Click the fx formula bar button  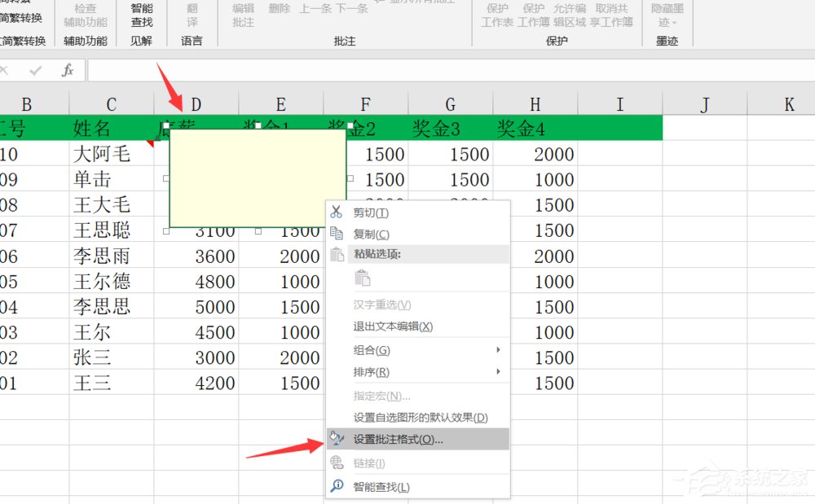[x=68, y=69]
